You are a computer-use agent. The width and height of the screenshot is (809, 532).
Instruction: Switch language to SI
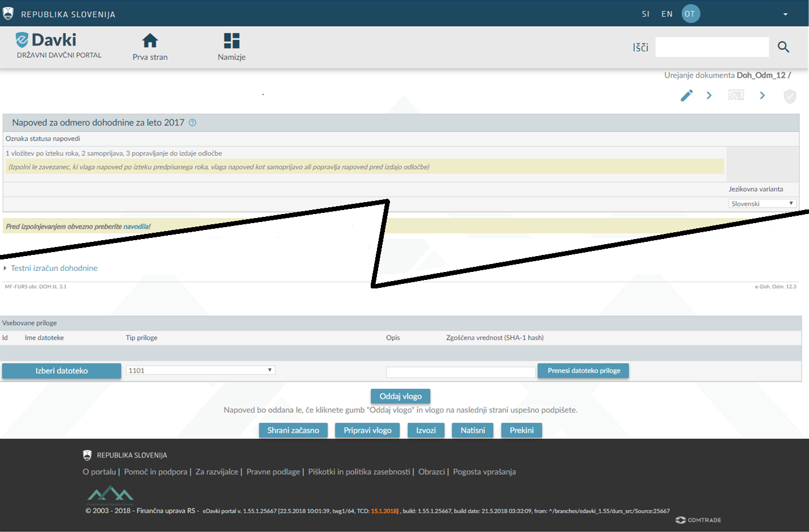(x=645, y=14)
